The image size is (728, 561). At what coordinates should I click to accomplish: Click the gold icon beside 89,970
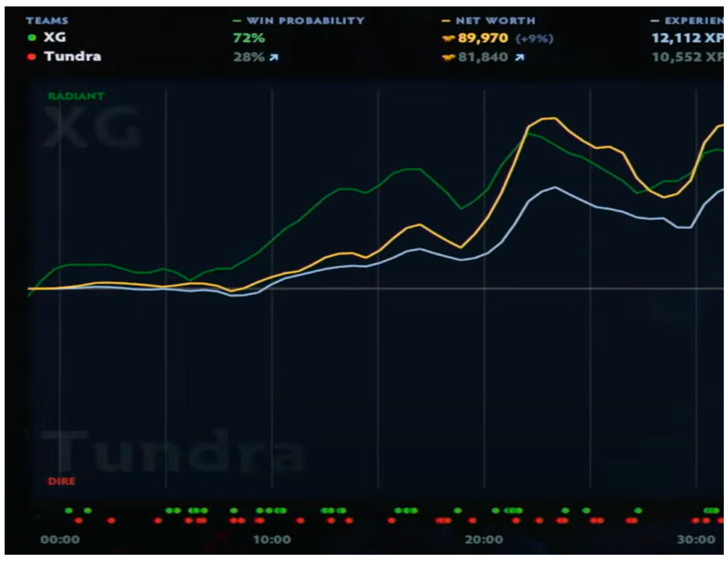coord(448,39)
